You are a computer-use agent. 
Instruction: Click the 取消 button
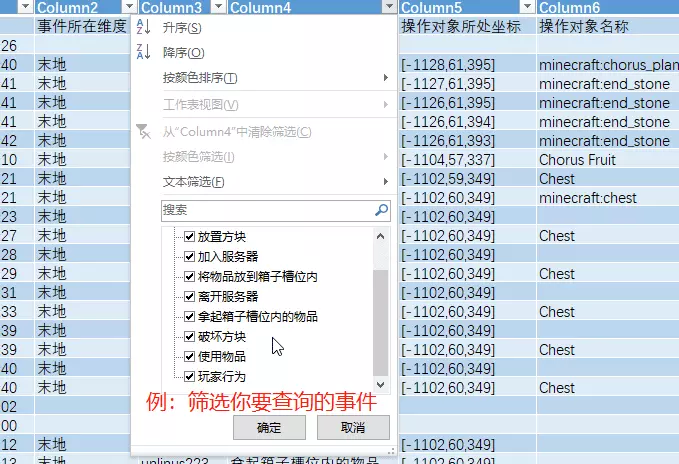(x=353, y=428)
